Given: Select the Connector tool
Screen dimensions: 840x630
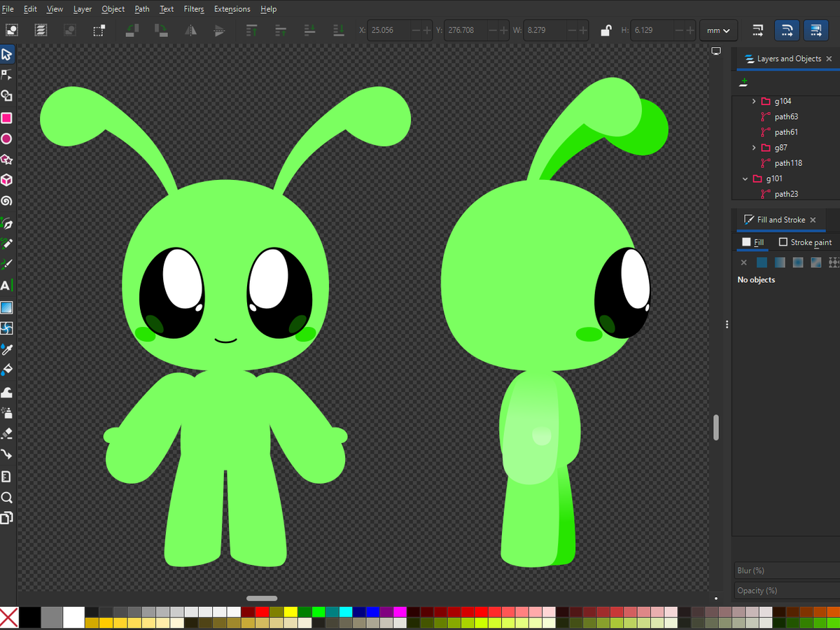Looking at the screenshot, I should (x=7, y=454).
